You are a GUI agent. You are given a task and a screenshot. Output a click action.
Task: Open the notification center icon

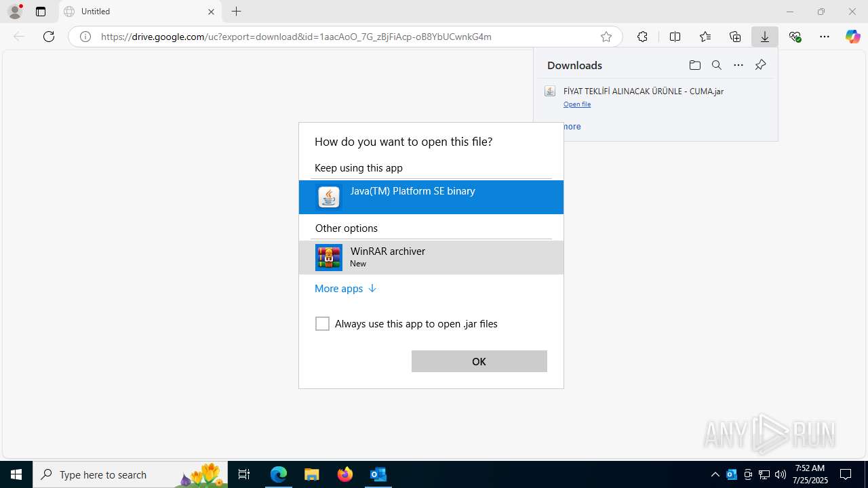click(x=846, y=474)
